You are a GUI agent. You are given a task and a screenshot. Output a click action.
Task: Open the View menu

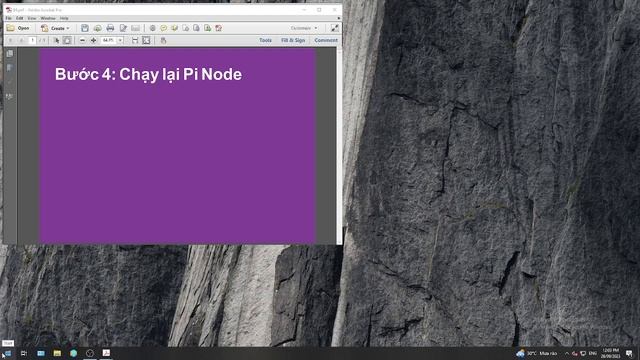[32, 18]
